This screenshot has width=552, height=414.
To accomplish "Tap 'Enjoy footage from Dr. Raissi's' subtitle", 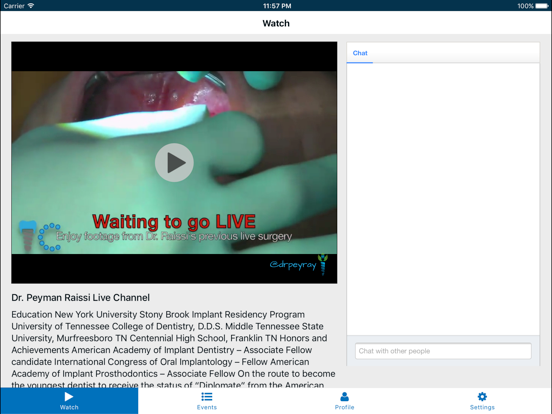I will point(174,236).
